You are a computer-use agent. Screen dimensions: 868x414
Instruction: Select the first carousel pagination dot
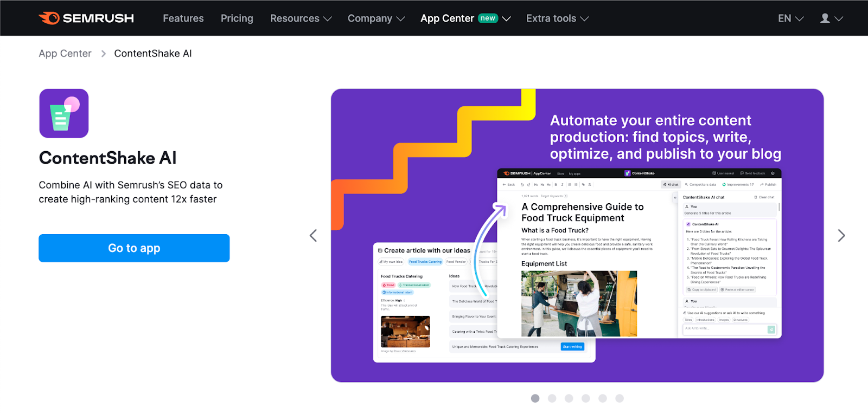[x=535, y=398]
